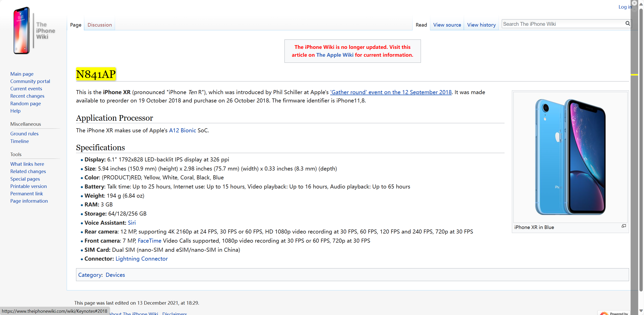This screenshot has height=315, width=644.
Task: Open Random page in sidebar
Action: pyautogui.click(x=26, y=103)
